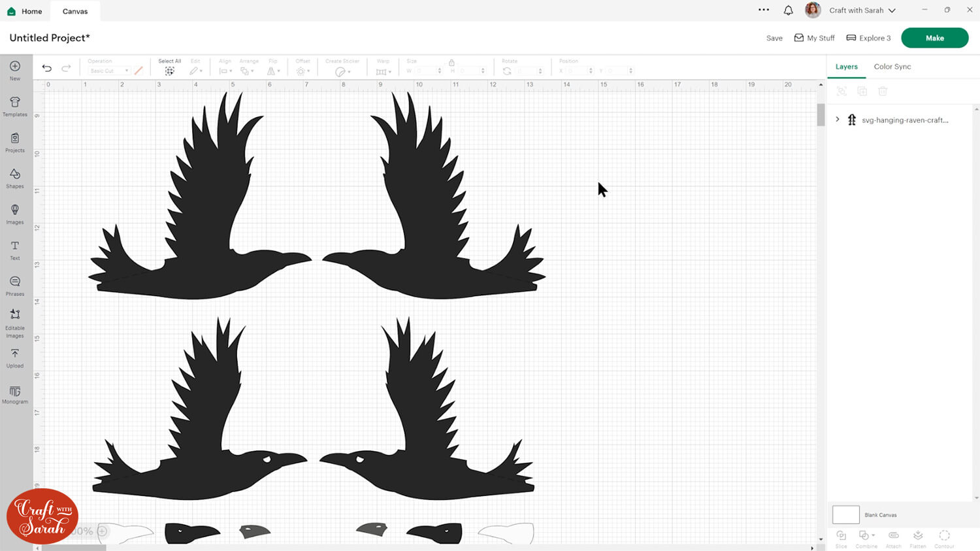
Task: Open the Monogram maker
Action: (x=14, y=395)
